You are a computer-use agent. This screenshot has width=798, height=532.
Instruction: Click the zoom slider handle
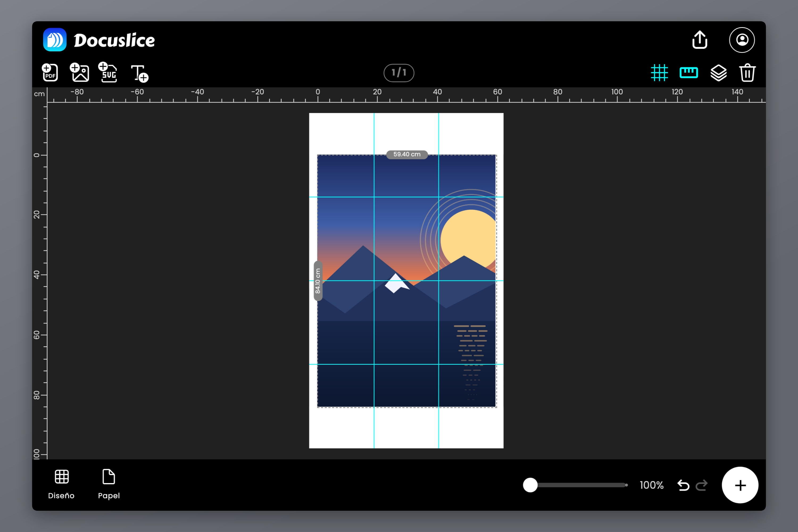(530, 485)
